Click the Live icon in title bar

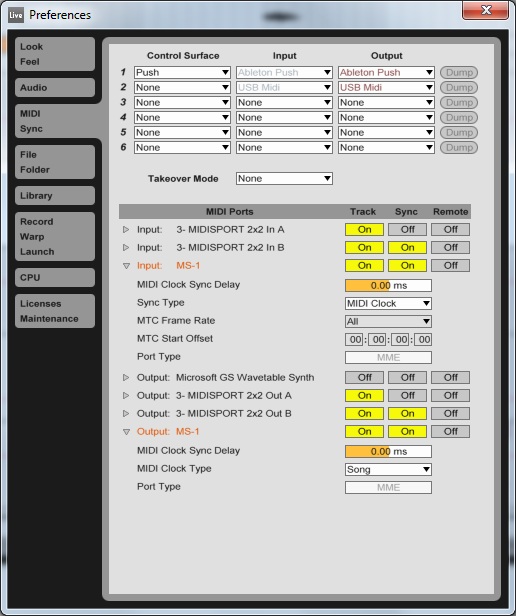pos(16,15)
